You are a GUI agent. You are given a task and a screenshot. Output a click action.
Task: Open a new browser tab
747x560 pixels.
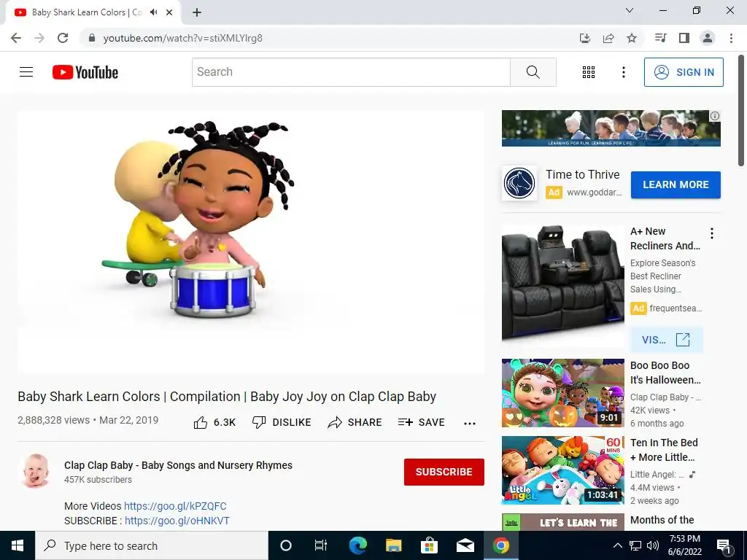coord(197,12)
